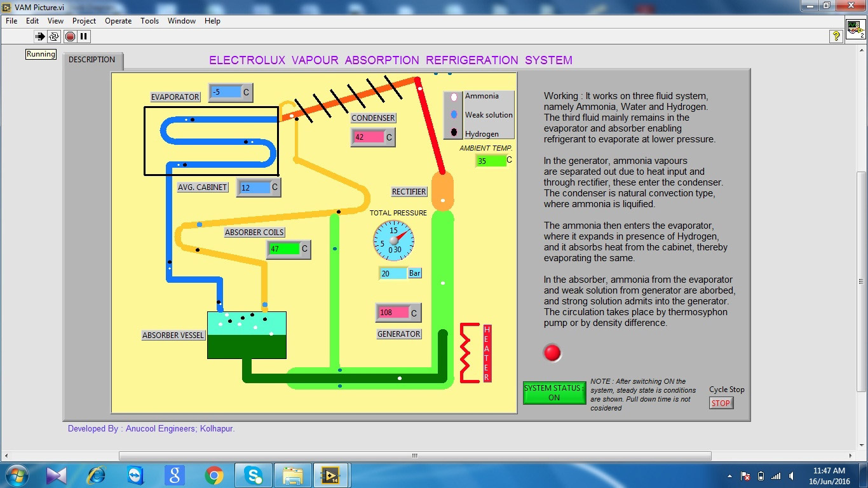Click the Running status label
868x488 pixels.
pos(41,54)
